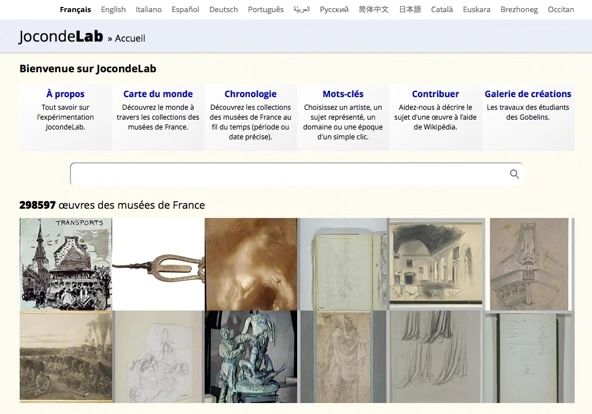Go to the Chronologie page

[x=250, y=94]
